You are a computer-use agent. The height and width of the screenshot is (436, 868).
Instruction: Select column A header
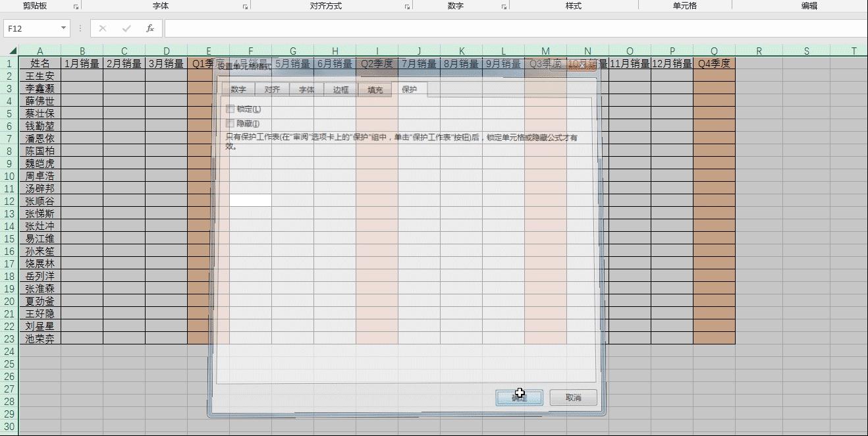point(40,51)
